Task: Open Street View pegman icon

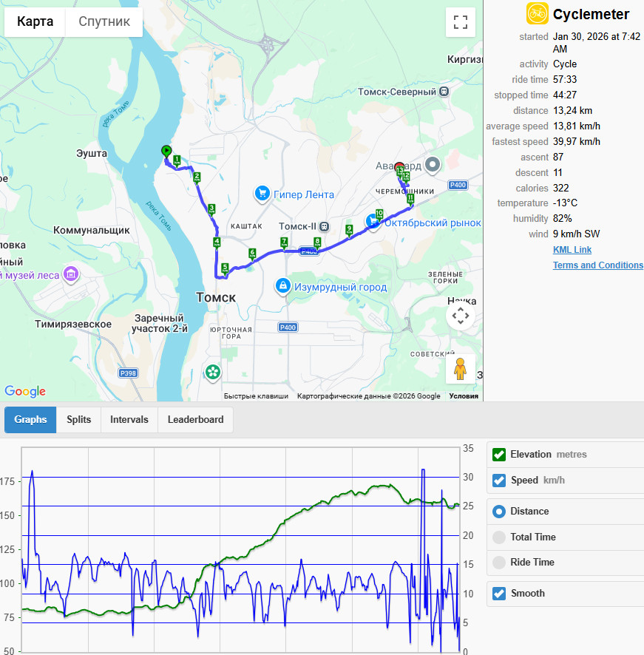Action: pos(460,368)
